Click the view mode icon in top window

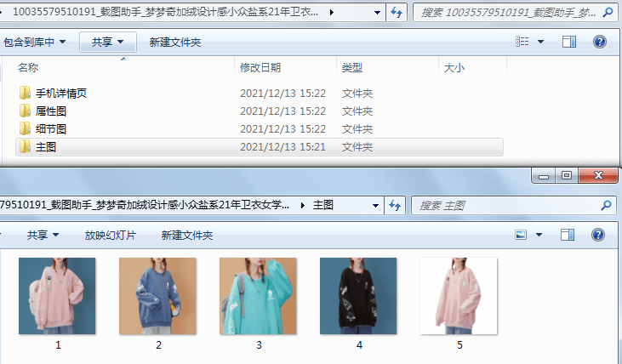pos(522,42)
